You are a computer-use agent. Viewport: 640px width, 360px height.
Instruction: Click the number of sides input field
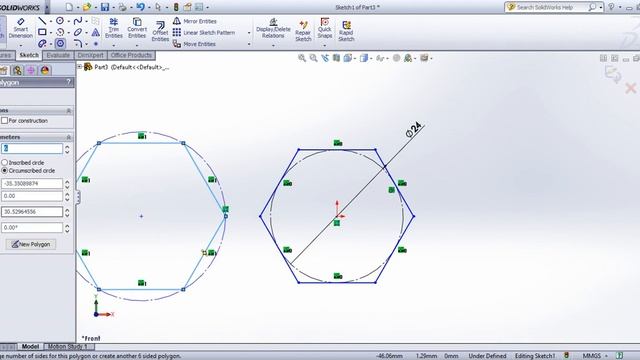32,149
